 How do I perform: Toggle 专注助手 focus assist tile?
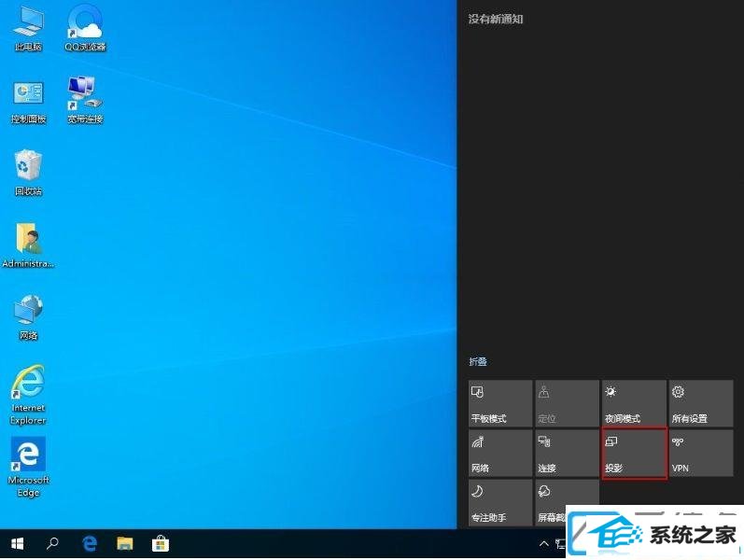(x=500, y=503)
